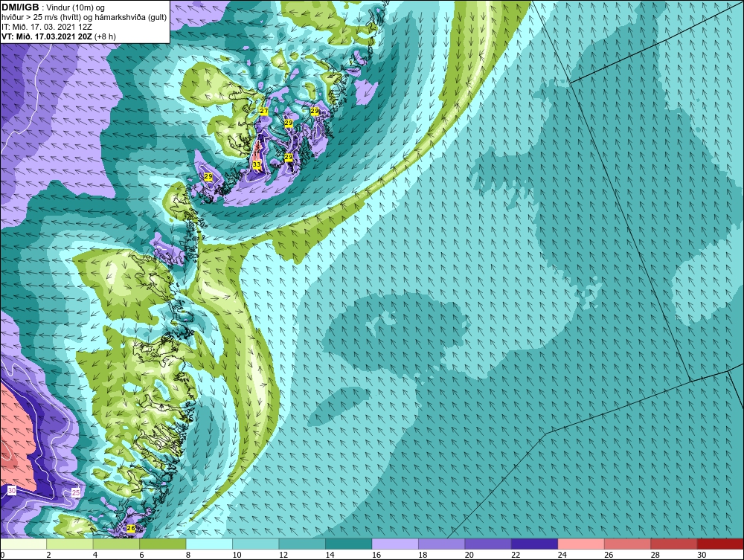Select the 22–24 m/s dark indigo swatch
744x560 pixels.
535,544
